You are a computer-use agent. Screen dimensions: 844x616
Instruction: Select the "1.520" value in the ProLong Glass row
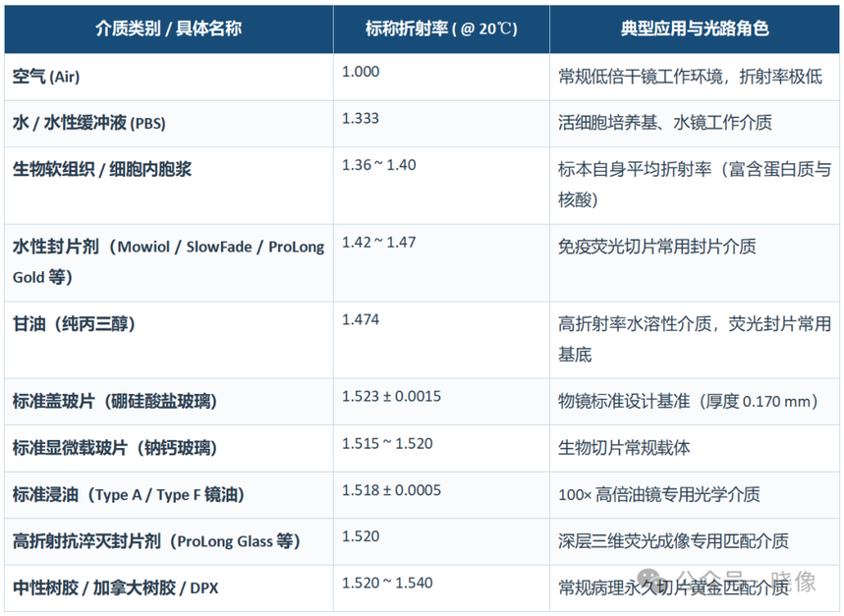pyautogui.click(x=361, y=537)
